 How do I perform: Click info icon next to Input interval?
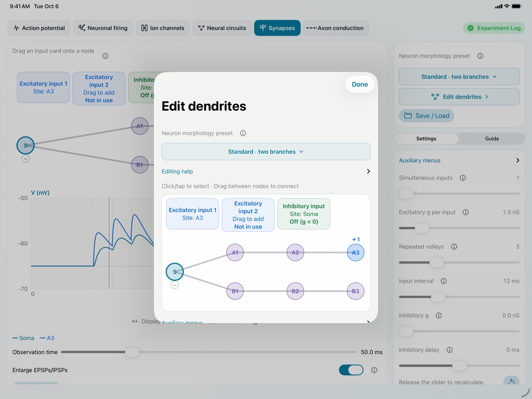tap(444, 281)
